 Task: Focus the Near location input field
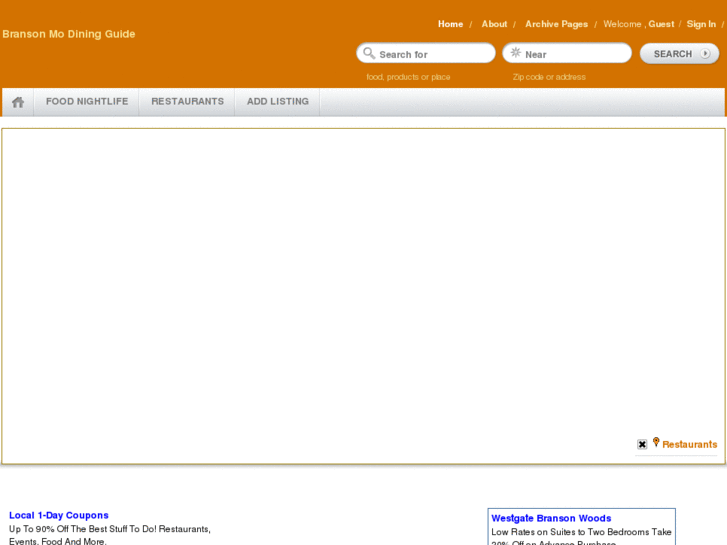[x=567, y=53]
